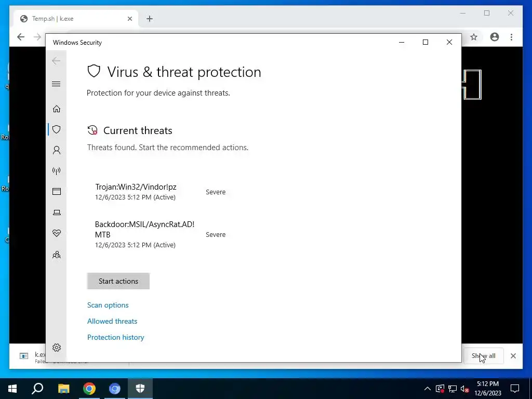Open Chrome three-dot menu

click(511, 37)
